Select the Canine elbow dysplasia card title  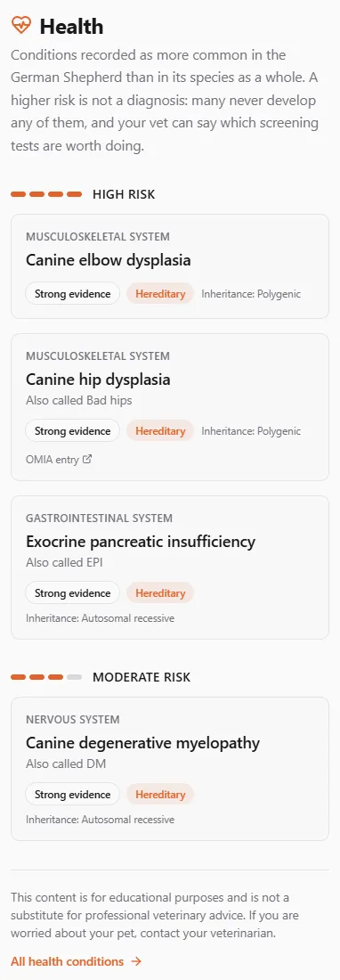(x=108, y=260)
